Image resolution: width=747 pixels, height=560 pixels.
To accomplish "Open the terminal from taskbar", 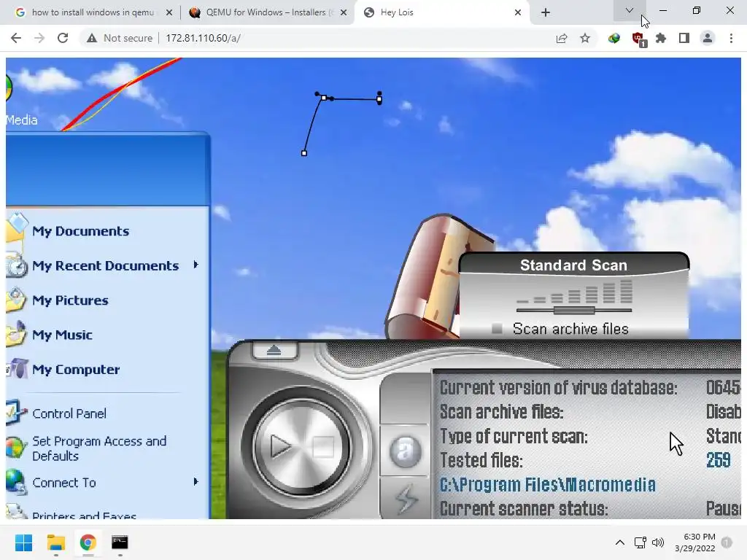I will click(x=120, y=542).
